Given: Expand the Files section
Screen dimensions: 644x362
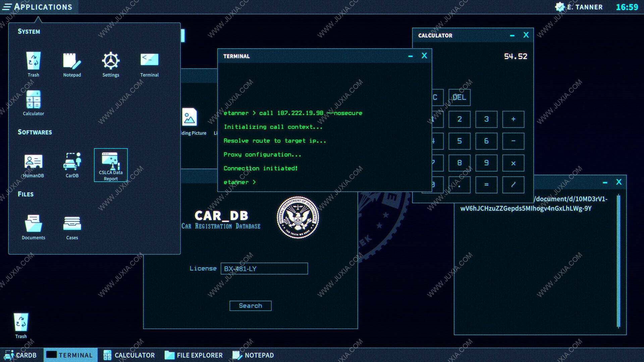Looking at the screenshot, I should click(x=25, y=193).
